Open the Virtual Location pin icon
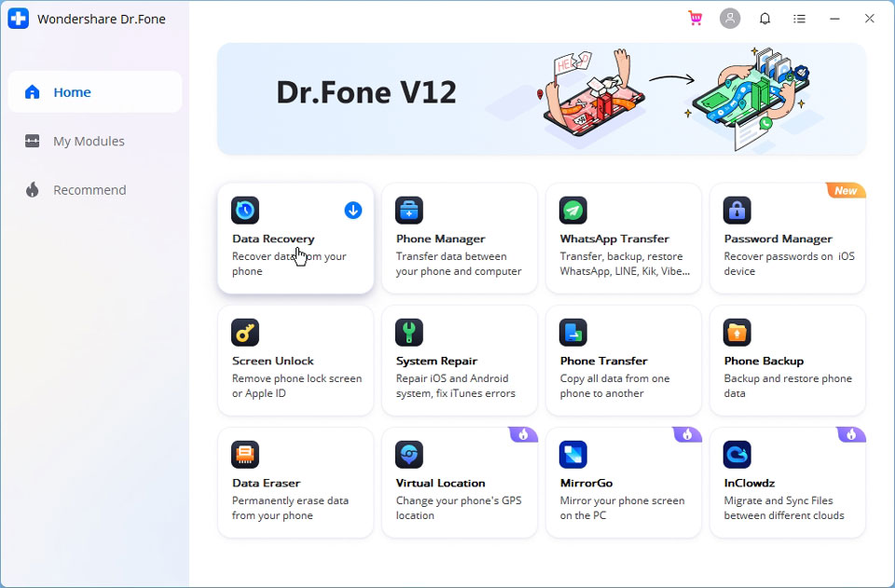This screenshot has height=588, width=895. (409, 455)
